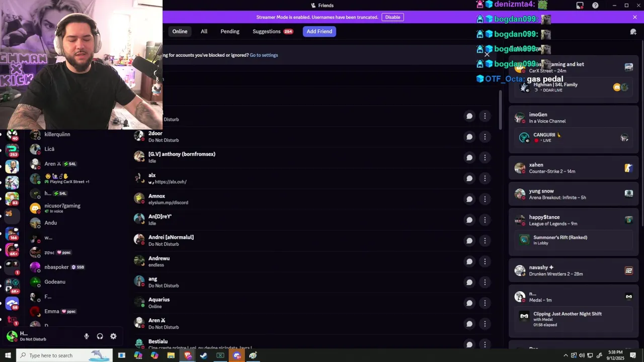Message Amnox with the chat icon

pyautogui.click(x=469, y=199)
